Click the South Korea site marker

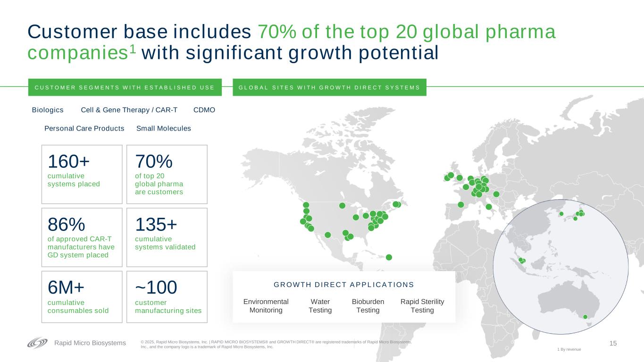(x=561, y=214)
